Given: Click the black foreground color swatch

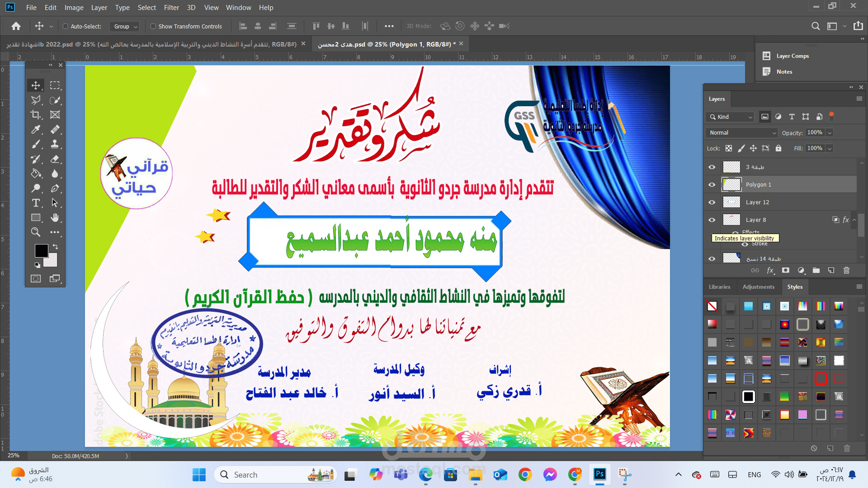Looking at the screenshot, I should [41, 251].
